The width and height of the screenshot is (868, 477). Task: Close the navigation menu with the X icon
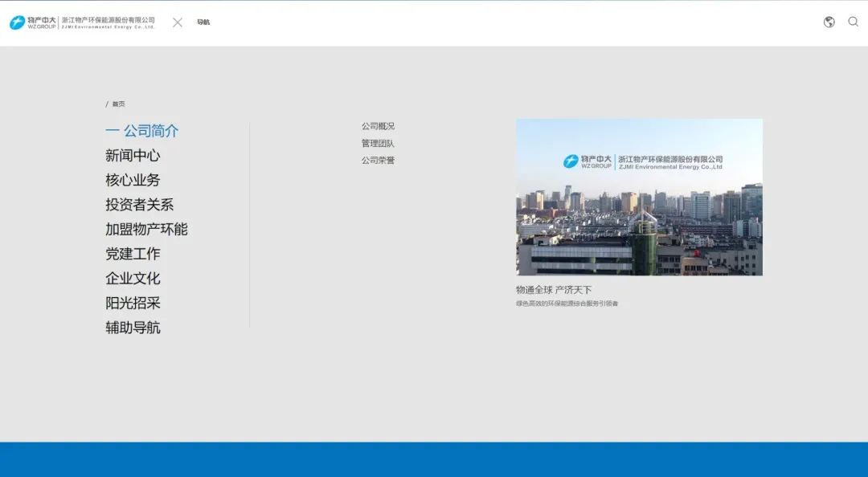click(178, 22)
